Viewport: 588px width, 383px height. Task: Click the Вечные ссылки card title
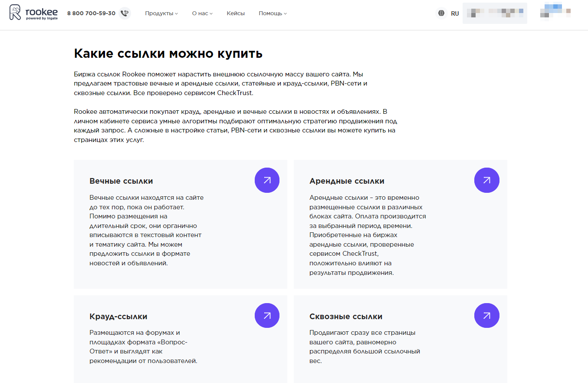(x=121, y=181)
